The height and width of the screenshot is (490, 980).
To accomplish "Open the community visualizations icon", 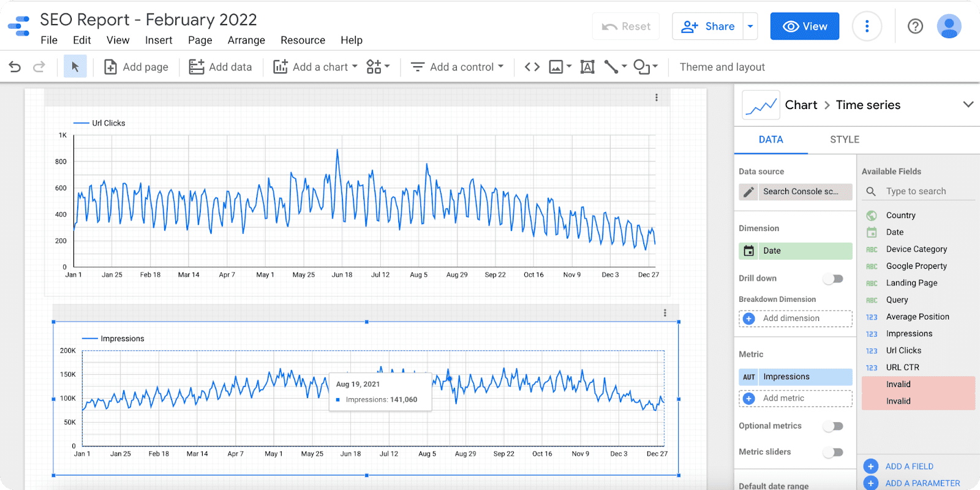I will pos(377,67).
